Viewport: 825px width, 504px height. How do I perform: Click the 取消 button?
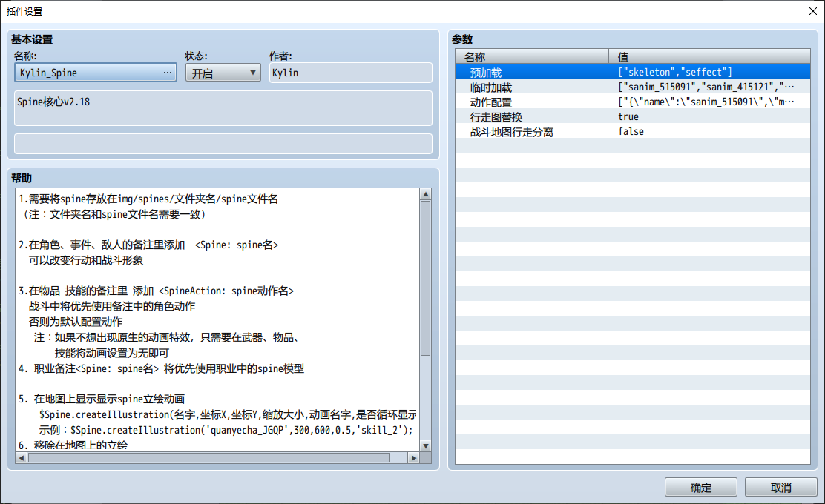tap(780, 487)
